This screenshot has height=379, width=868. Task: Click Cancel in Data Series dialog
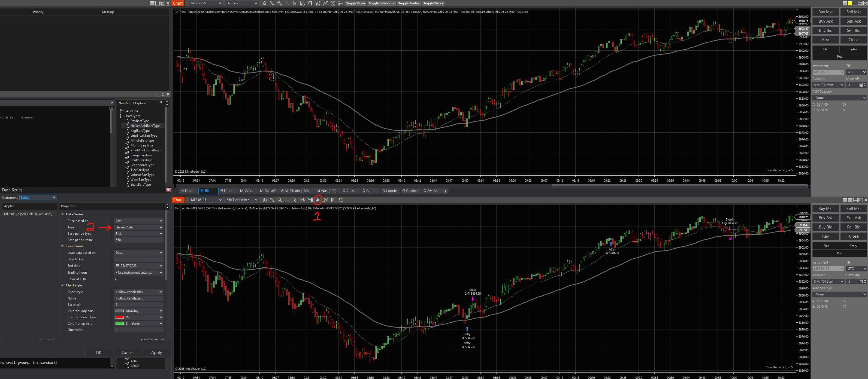(127, 353)
